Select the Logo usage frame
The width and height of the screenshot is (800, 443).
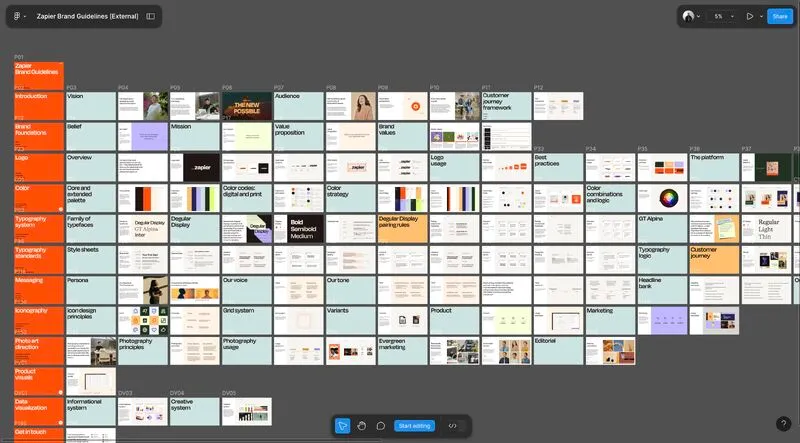pos(454,167)
